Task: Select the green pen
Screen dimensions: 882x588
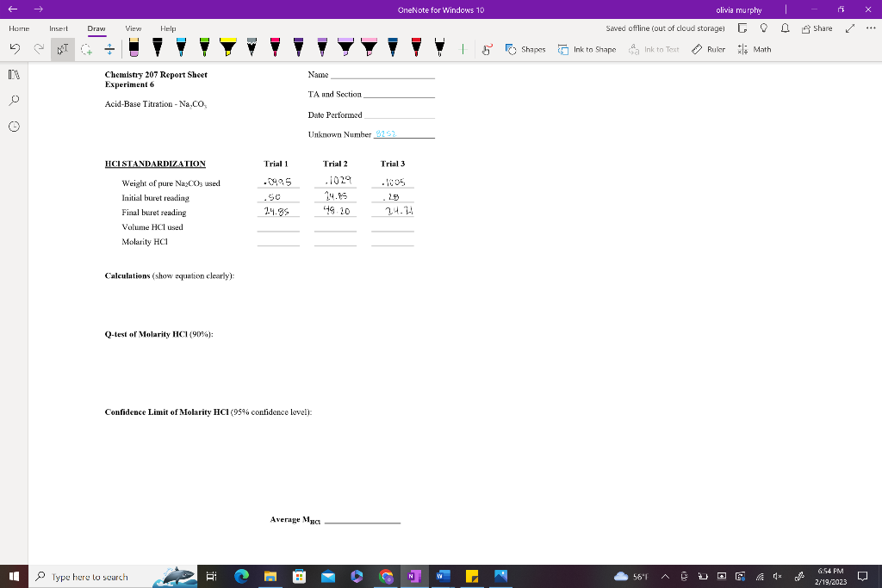Action: [x=205, y=47]
